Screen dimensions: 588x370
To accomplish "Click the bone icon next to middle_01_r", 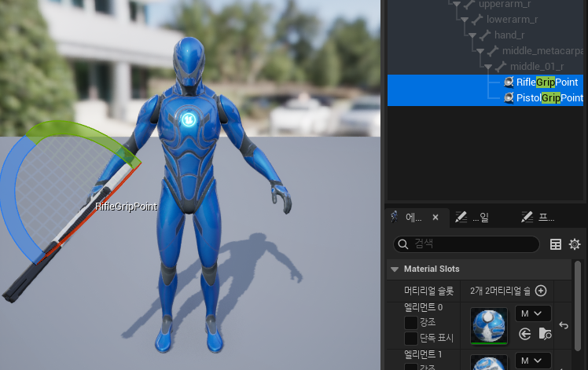I will (x=501, y=67).
